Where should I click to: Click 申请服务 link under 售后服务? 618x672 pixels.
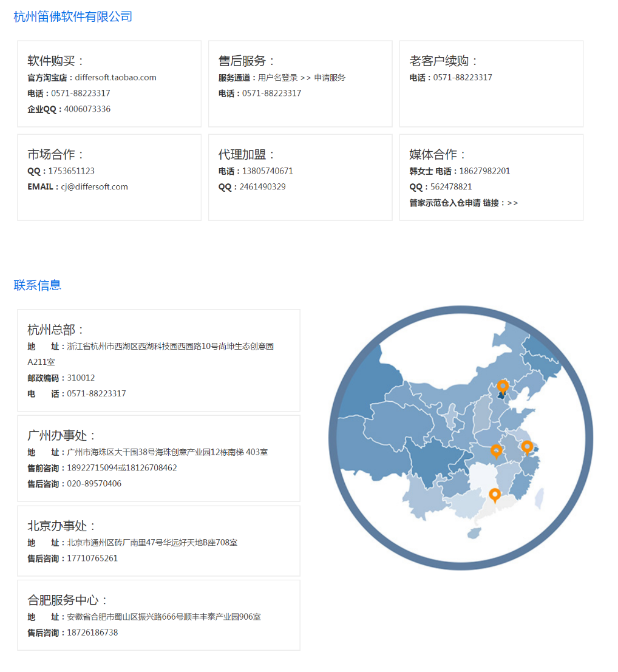click(x=330, y=78)
